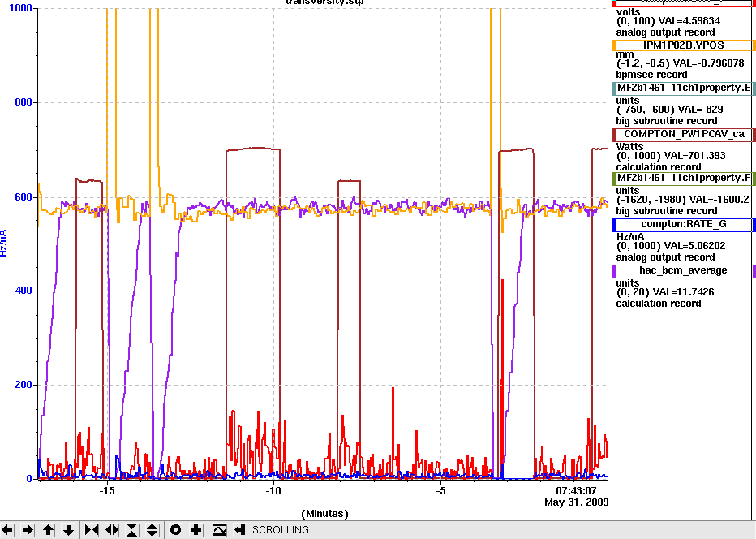Click the (-750, -600) VAL=-829 readout
Viewport: 756px width, 539px height.
coord(670,110)
